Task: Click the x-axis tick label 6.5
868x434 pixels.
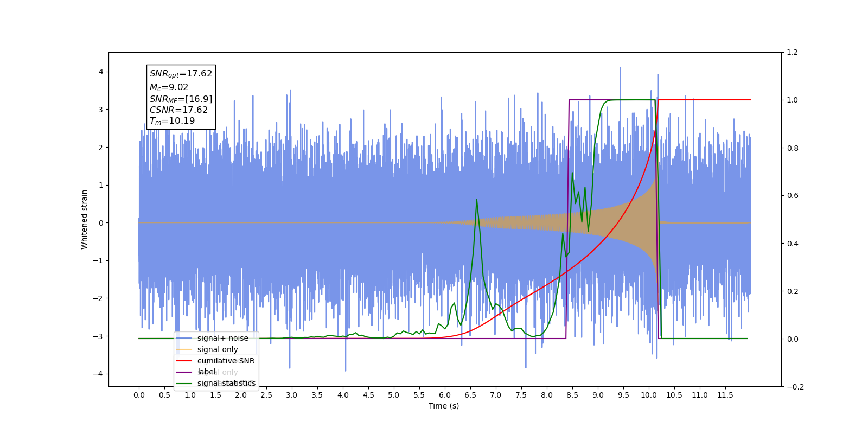Action: [x=470, y=395]
